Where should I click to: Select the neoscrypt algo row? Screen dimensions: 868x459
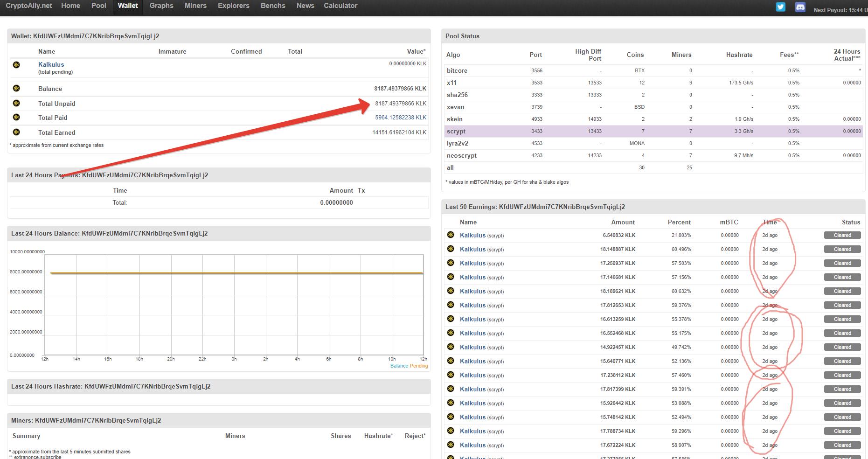pos(654,155)
